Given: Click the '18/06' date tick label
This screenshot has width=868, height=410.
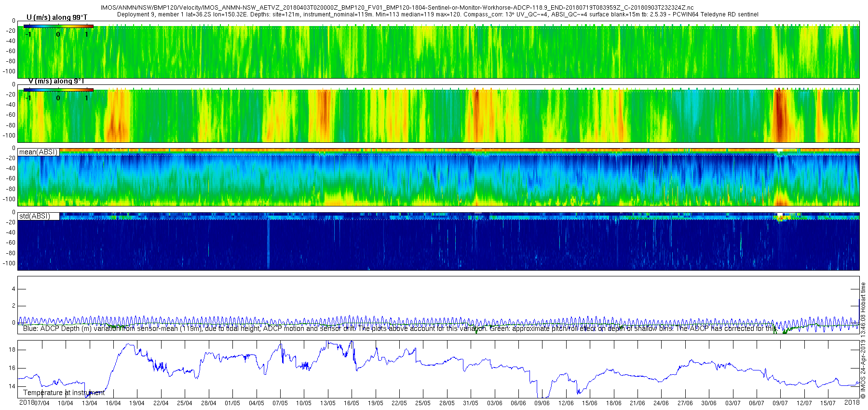Looking at the screenshot, I should pyautogui.click(x=614, y=403).
